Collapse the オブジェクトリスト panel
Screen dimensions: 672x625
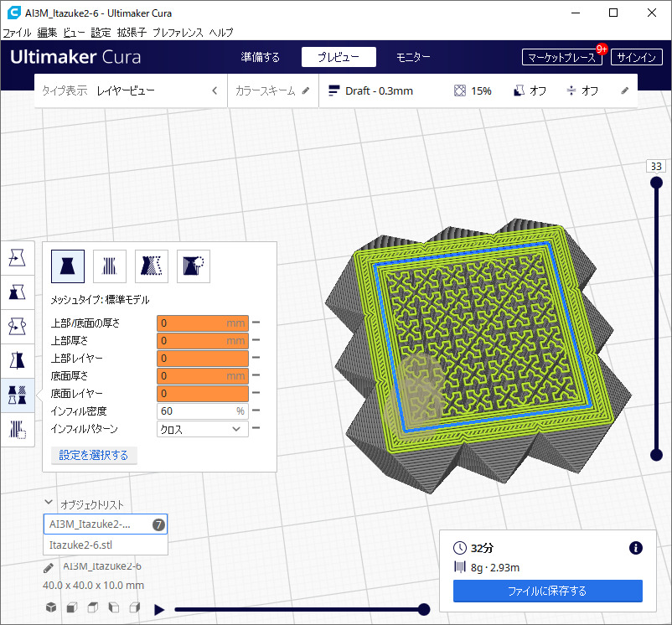49,504
